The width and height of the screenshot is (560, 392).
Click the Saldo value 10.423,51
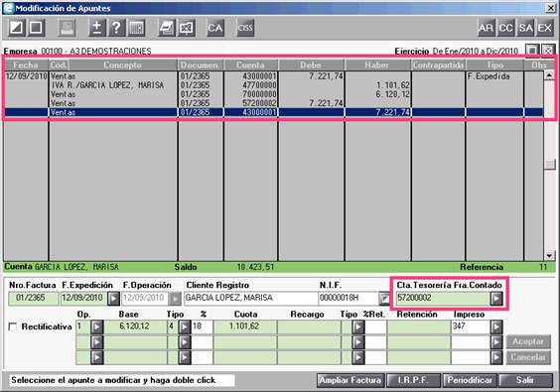pyautogui.click(x=255, y=267)
